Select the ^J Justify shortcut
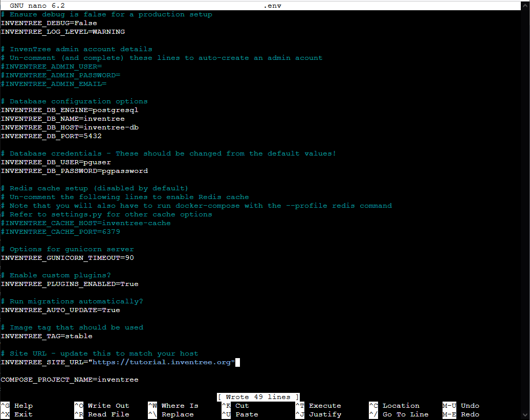The width and height of the screenshot is (530, 420). point(318,414)
